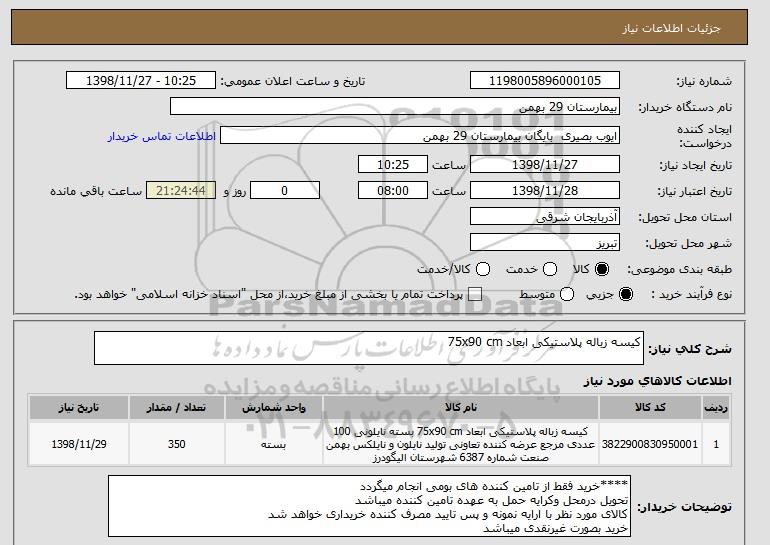Click the ردیف column header
Image resolution: width=770 pixels, height=545 pixels.
click(716, 408)
